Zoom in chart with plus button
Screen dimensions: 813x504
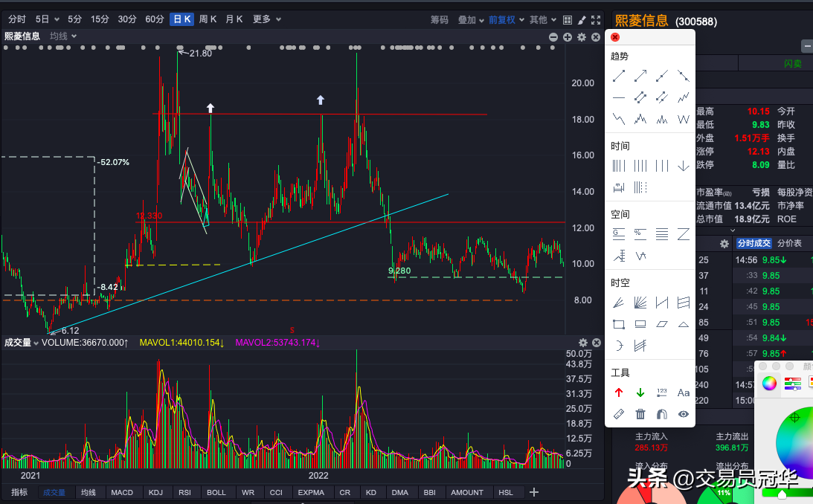[568, 36]
